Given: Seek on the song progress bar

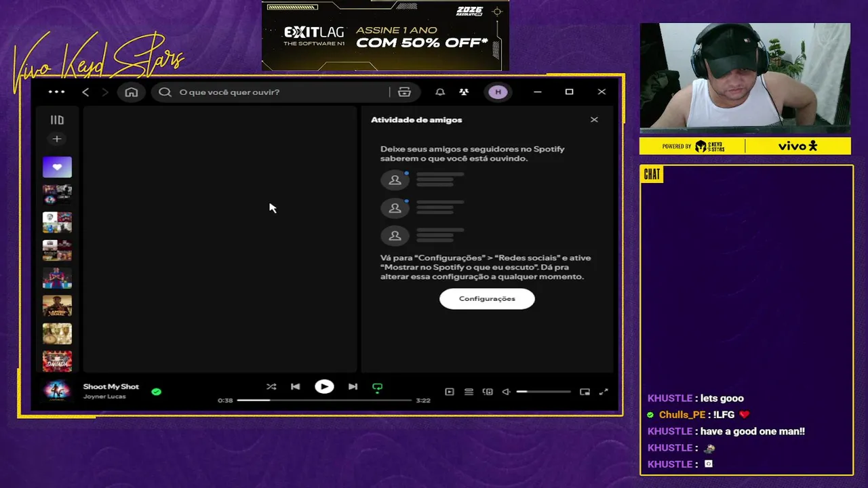Looking at the screenshot, I should 324,401.
